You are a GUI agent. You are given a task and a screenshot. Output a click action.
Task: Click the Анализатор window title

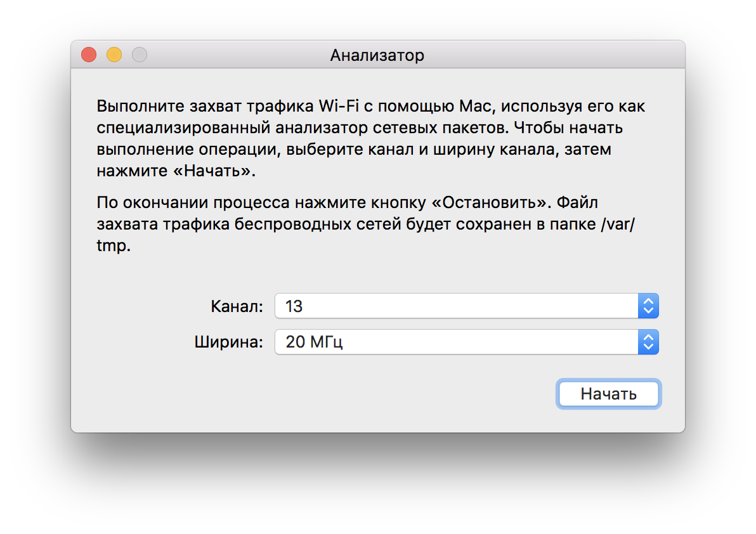(x=377, y=56)
